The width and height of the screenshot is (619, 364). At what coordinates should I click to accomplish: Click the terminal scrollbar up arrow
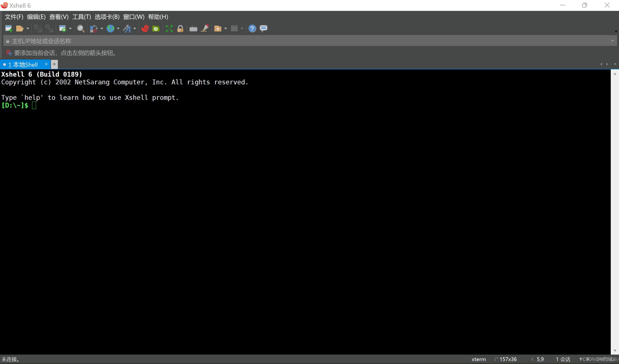point(615,74)
